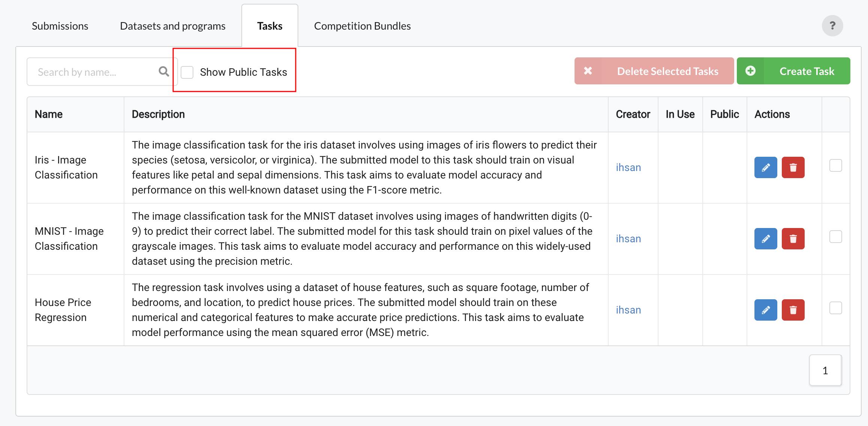Edit the MNIST Image Classification task
Screen dimensions: 868x426
tap(765, 238)
